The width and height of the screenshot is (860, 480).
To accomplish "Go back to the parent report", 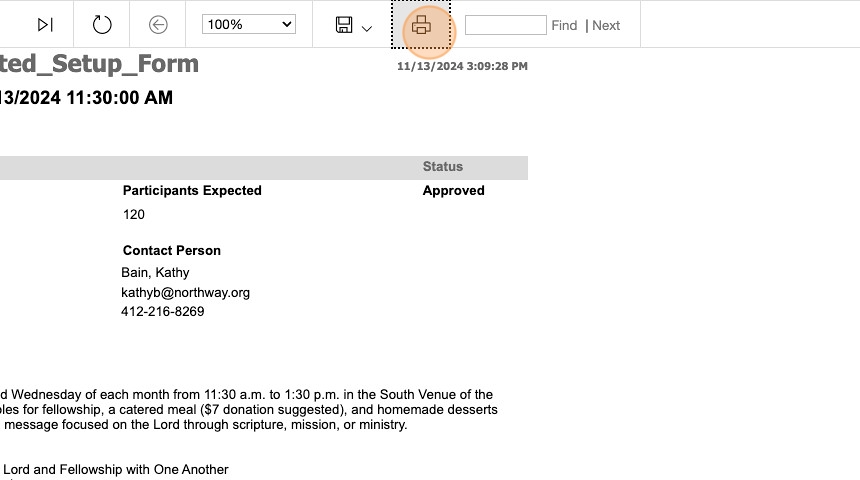I will pyautogui.click(x=157, y=25).
